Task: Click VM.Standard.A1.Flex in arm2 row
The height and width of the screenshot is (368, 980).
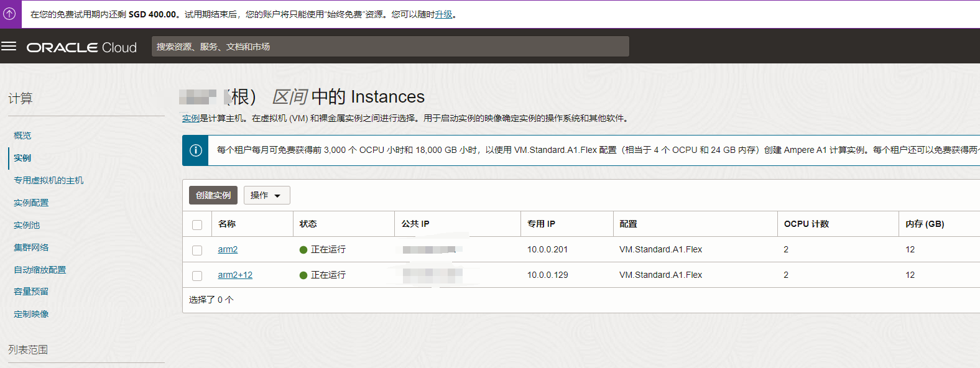Action: [x=660, y=249]
